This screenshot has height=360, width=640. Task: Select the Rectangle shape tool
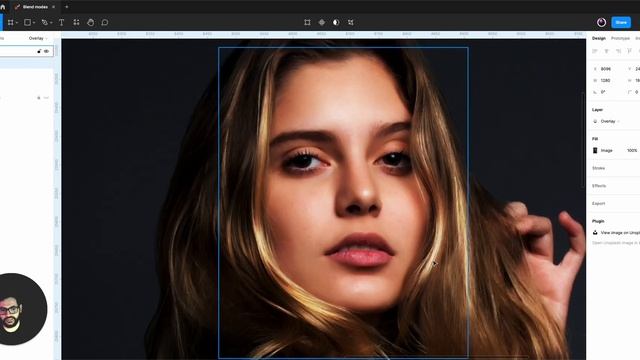(x=27, y=22)
